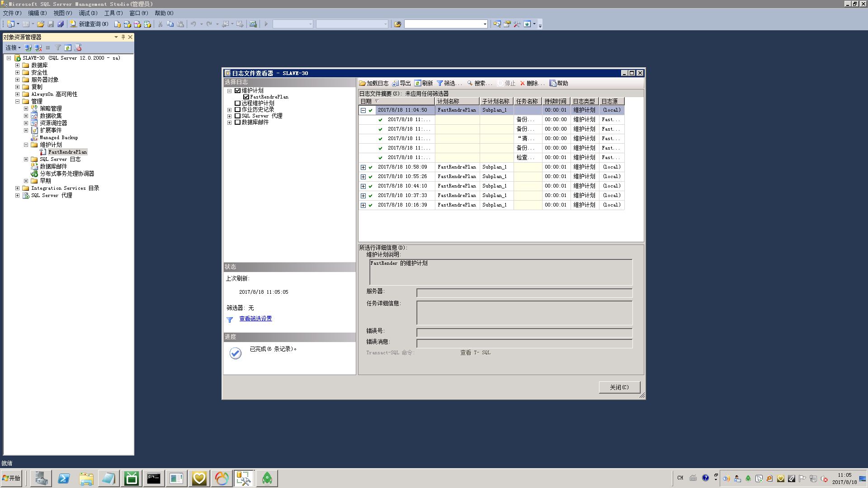The height and width of the screenshot is (488, 868).
Task: Check the 远程维护计划 checkbox
Action: pyautogui.click(x=237, y=103)
